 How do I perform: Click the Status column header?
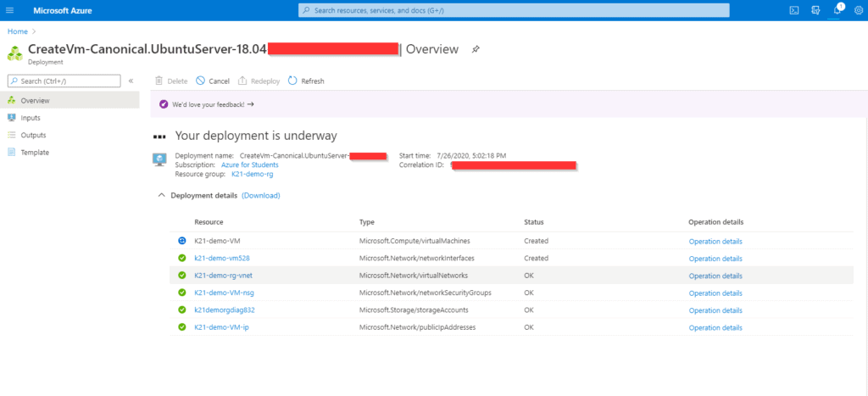click(x=534, y=222)
